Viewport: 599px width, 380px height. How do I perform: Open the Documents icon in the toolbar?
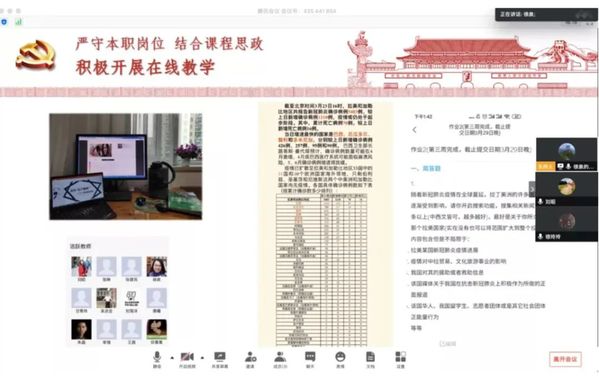tap(370, 359)
